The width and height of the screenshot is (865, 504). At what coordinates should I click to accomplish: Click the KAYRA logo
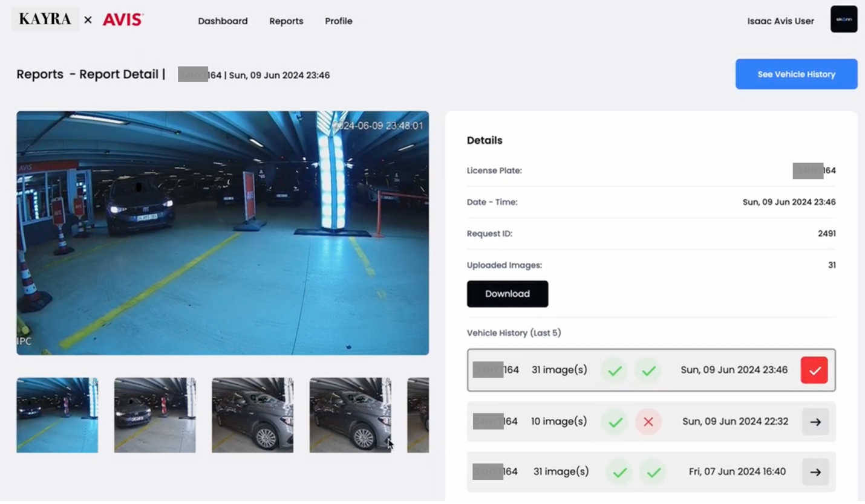pyautogui.click(x=45, y=19)
